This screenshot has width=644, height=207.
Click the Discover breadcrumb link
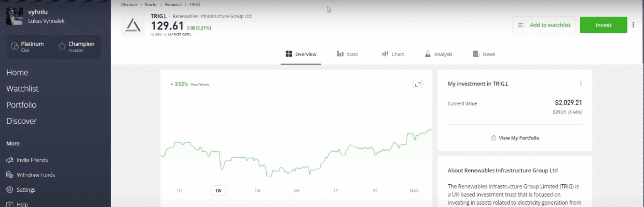point(129,5)
